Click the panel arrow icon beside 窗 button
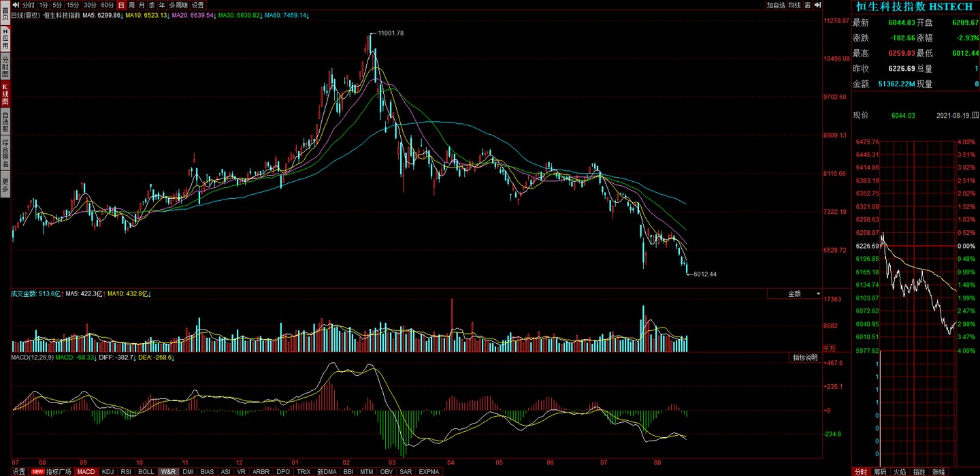Viewport: 980px width, 476px height. click(817, 5)
